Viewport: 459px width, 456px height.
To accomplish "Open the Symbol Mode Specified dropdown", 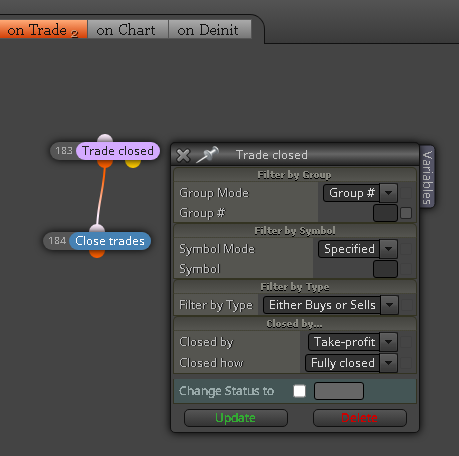I will coord(358,249).
